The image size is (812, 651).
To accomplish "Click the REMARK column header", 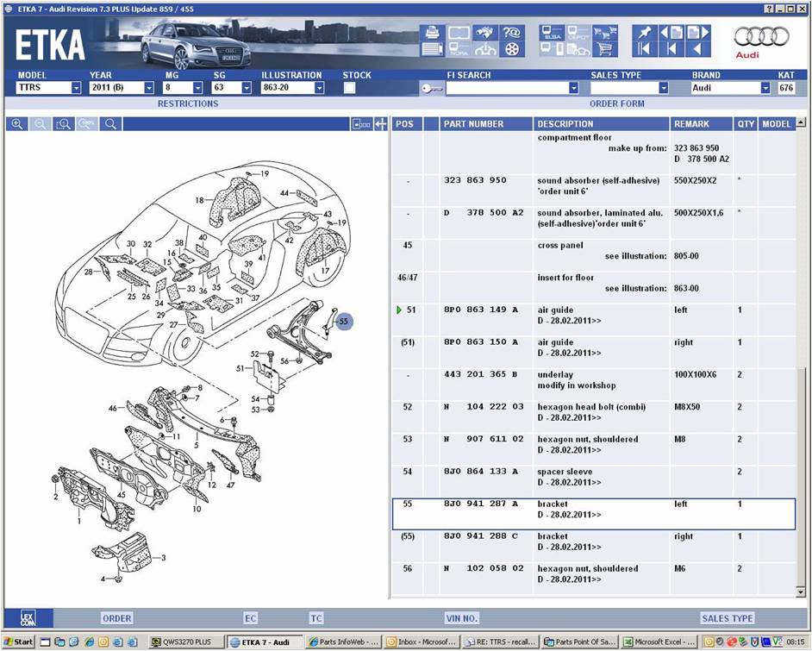I will pos(701,124).
